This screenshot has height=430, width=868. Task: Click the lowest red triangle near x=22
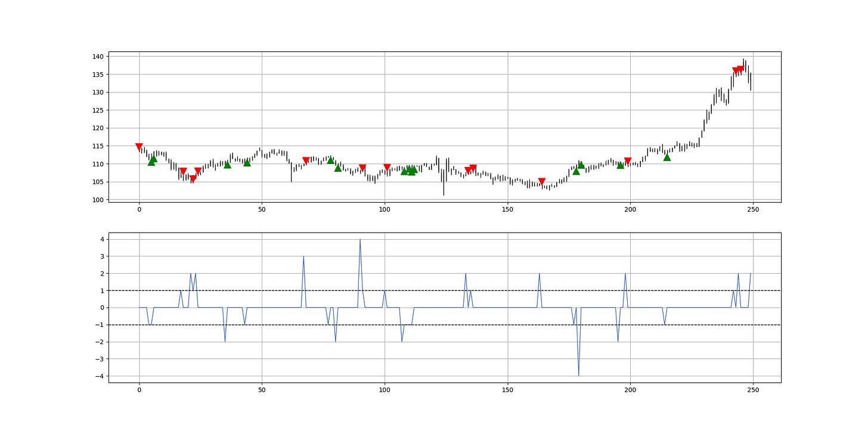click(x=193, y=178)
